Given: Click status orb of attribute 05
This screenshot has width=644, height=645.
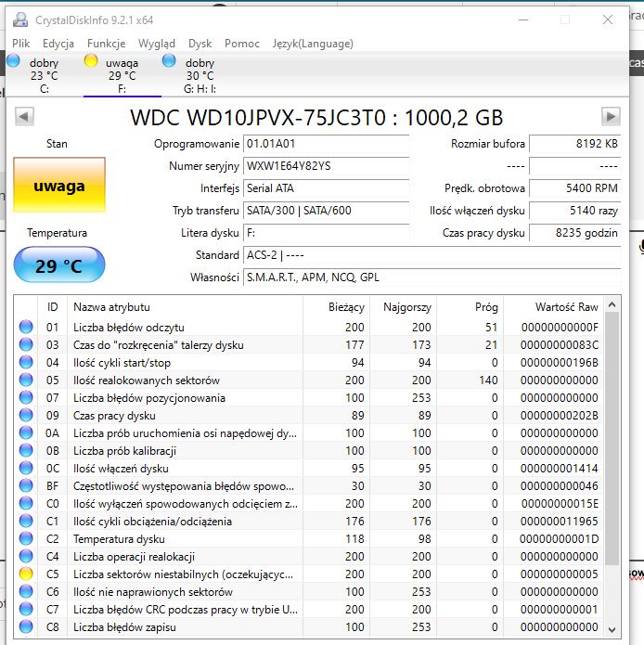Looking at the screenshot, I should (x=26, y=380).
